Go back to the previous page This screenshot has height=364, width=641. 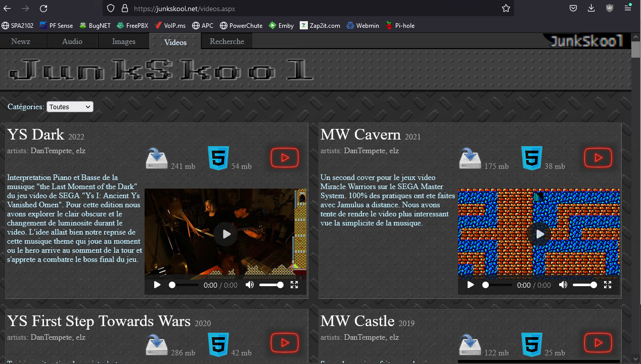(x=8, y=8)
